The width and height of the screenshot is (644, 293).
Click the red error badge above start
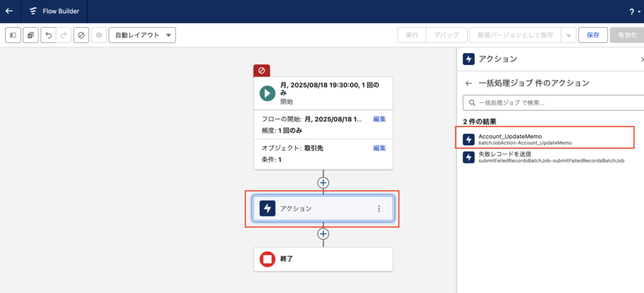tap(262, 70)
